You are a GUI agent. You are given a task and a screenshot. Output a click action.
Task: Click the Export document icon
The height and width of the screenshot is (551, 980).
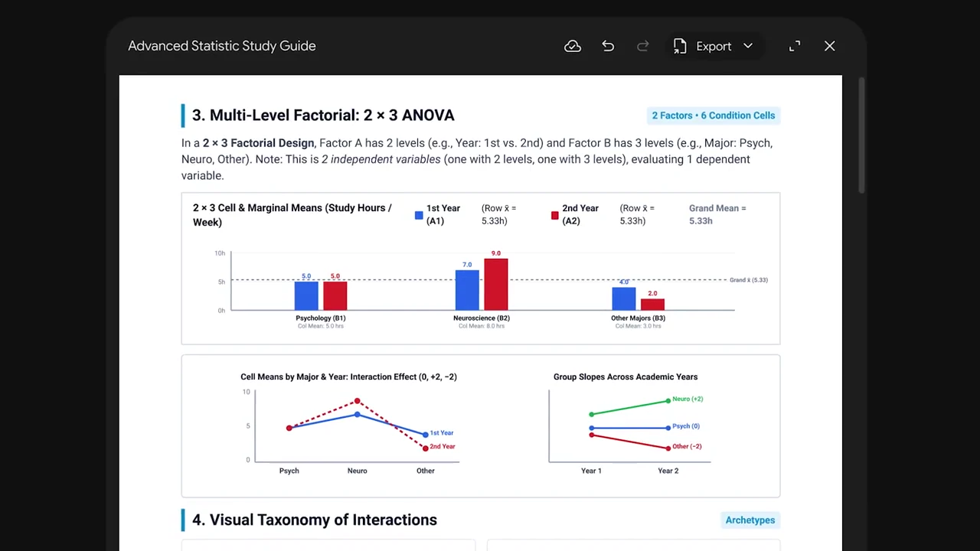(x=680, y=46)
